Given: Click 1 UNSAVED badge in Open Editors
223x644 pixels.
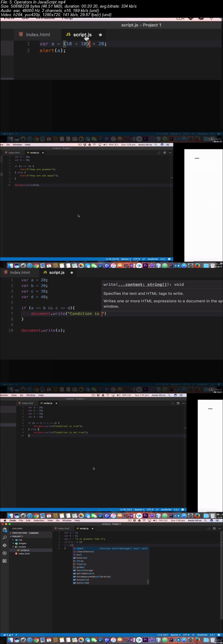Looking at the screenshot, I should (34, 533).
